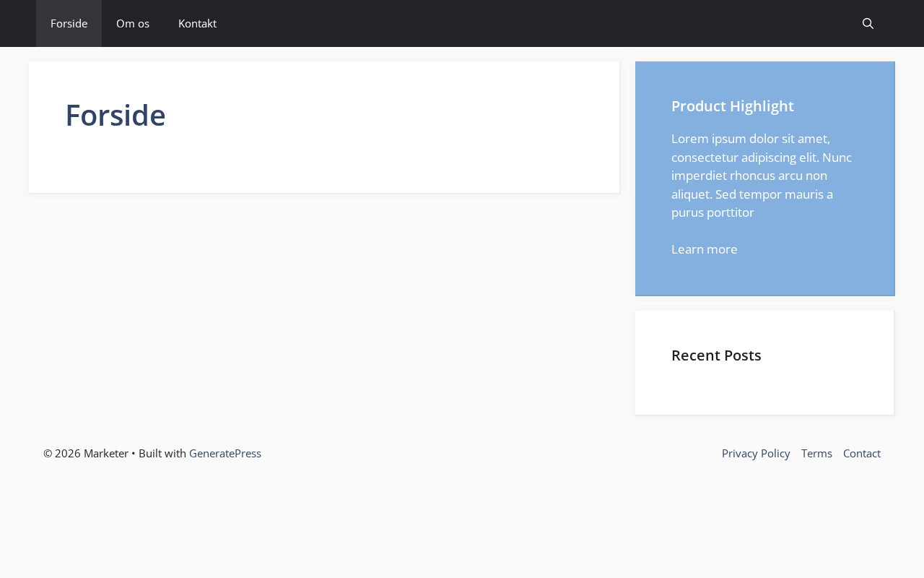Open the search icon in navigation bar

click(868, 24)
